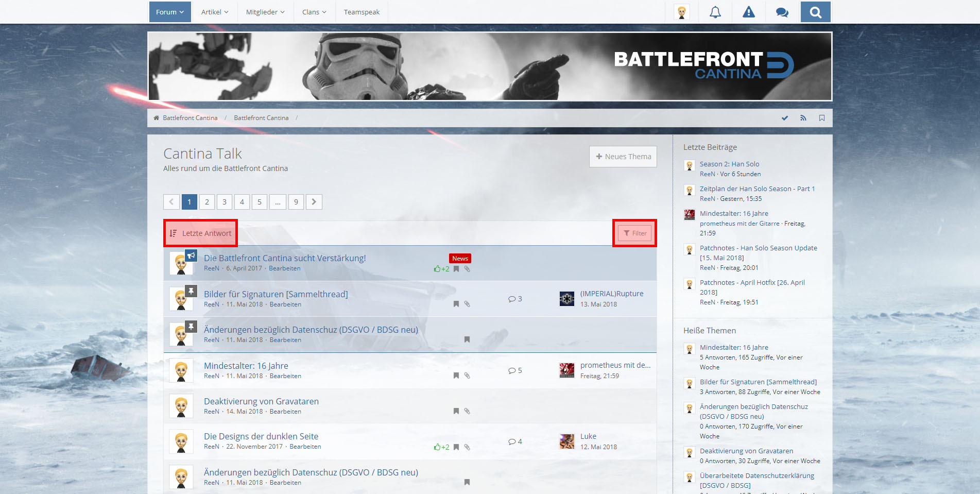Click bookmark icon on pinned Änderungen bezüglich Datenschutz row

click(467, 339)
